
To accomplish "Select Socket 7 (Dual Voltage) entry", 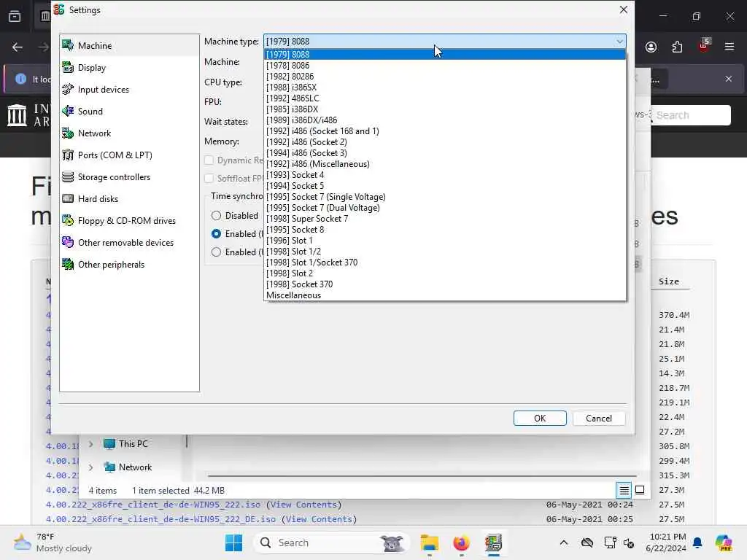I will 445,208.
